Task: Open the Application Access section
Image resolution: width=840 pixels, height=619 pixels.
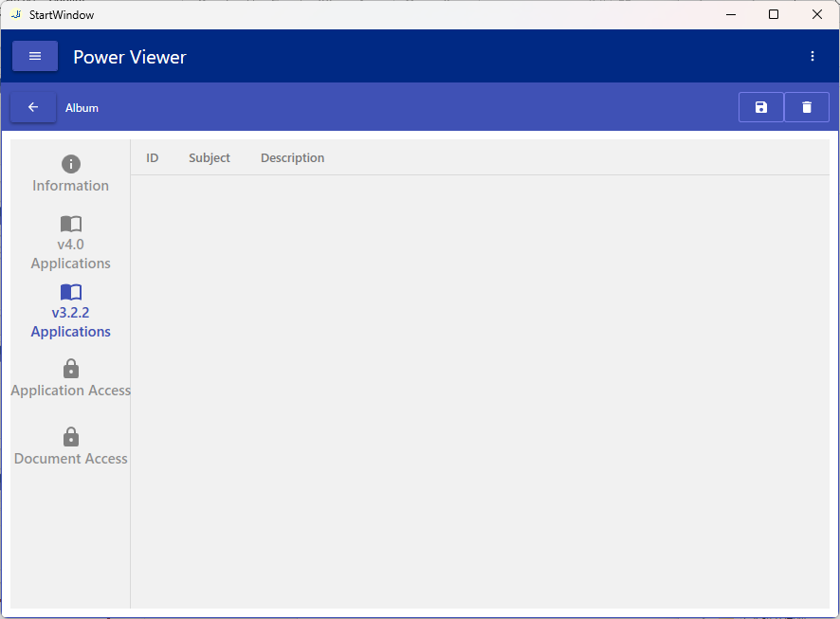Action: pos(71,379)
